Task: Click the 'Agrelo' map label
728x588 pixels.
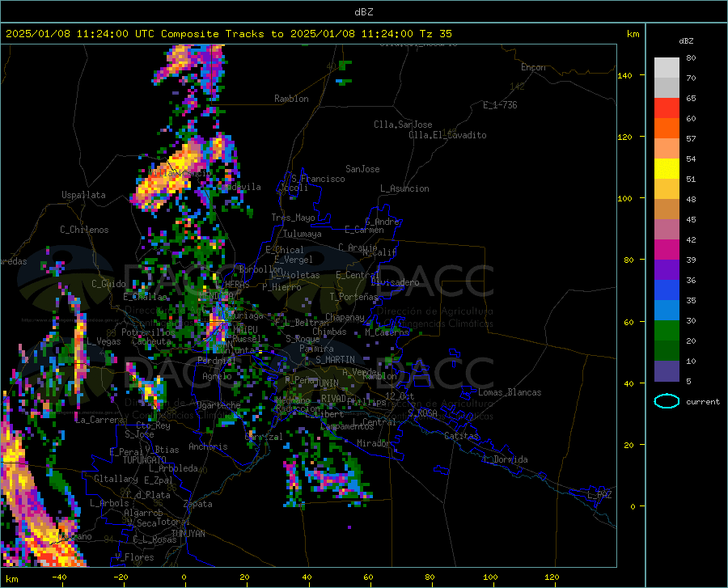Action: click(x=217, y=376)
